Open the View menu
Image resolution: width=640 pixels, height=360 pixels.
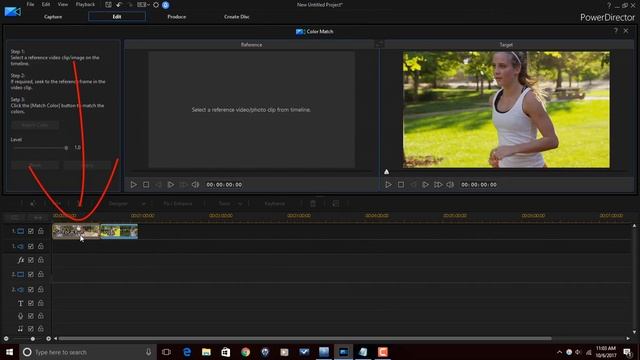(x=63, y=4)
